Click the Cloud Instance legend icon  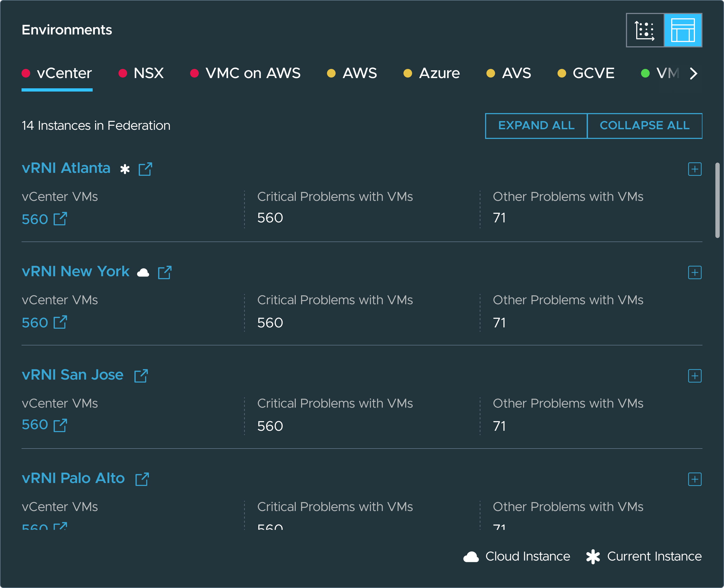(x=471, y=556)
